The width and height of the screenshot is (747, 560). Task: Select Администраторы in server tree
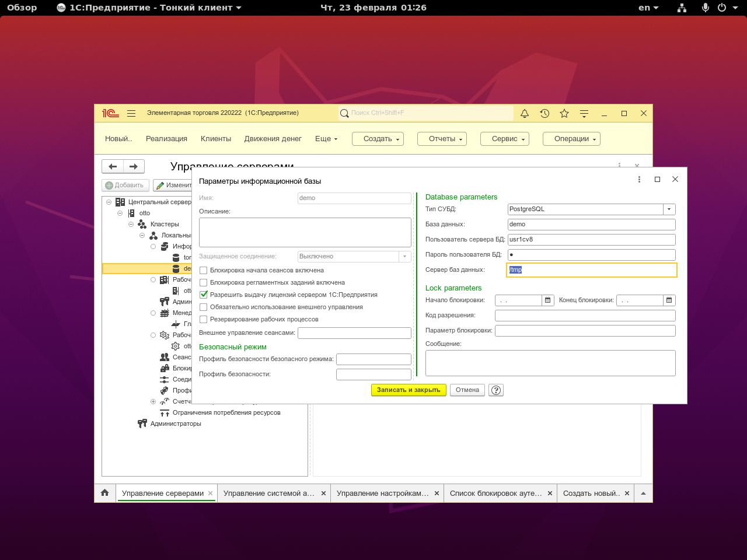coord(176,423)
